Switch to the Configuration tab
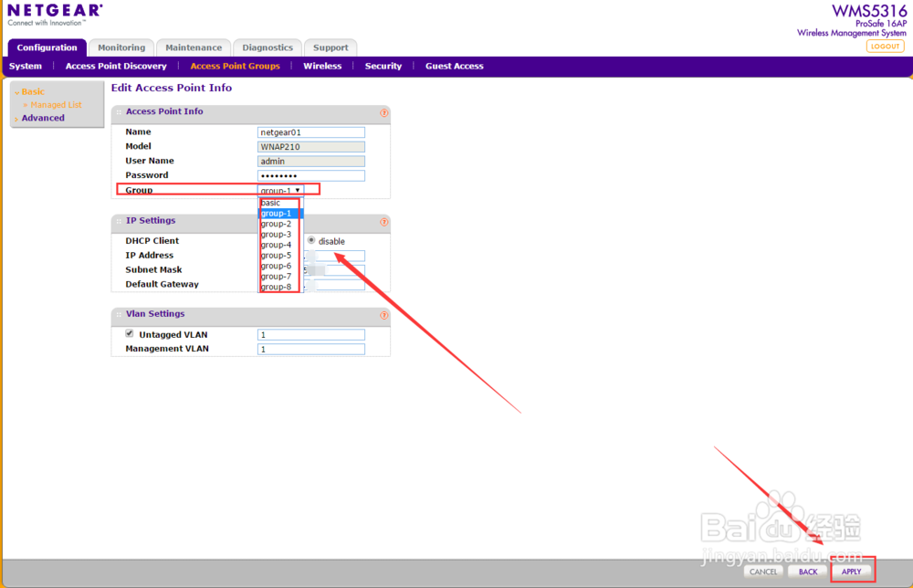This screenshot has height=588, width=913. coord(47,47)
